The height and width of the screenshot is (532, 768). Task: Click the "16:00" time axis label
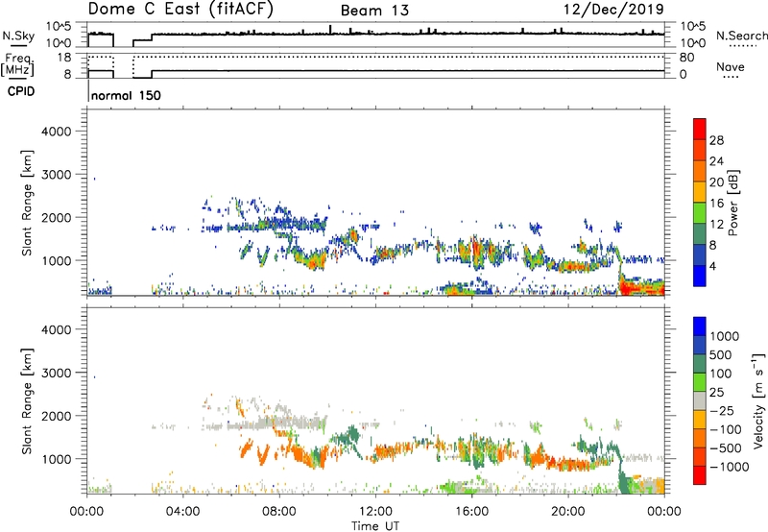(x=471, y=512)
